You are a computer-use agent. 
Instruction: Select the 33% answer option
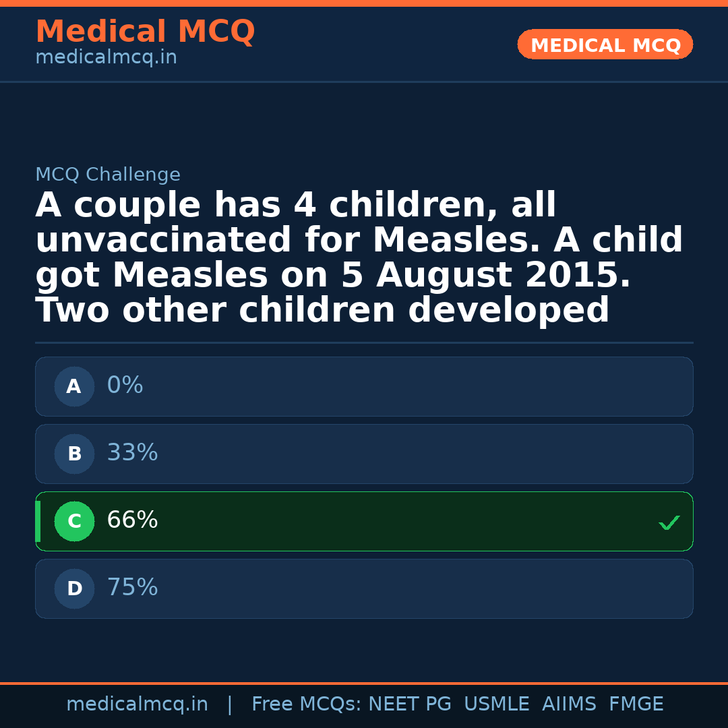click(x=364, y=454)
